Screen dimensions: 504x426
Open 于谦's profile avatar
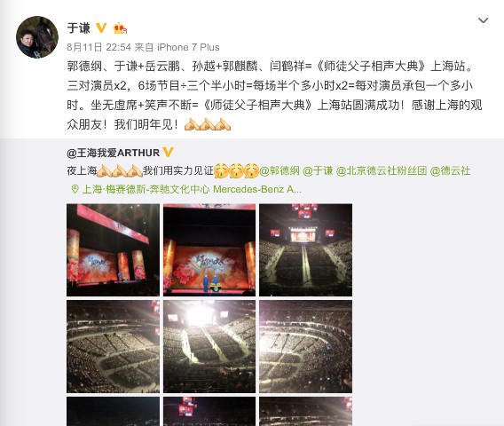37,37
